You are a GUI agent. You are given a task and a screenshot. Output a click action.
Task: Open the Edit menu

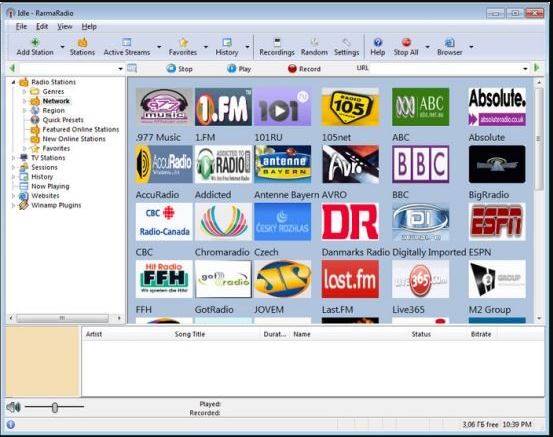42,26
